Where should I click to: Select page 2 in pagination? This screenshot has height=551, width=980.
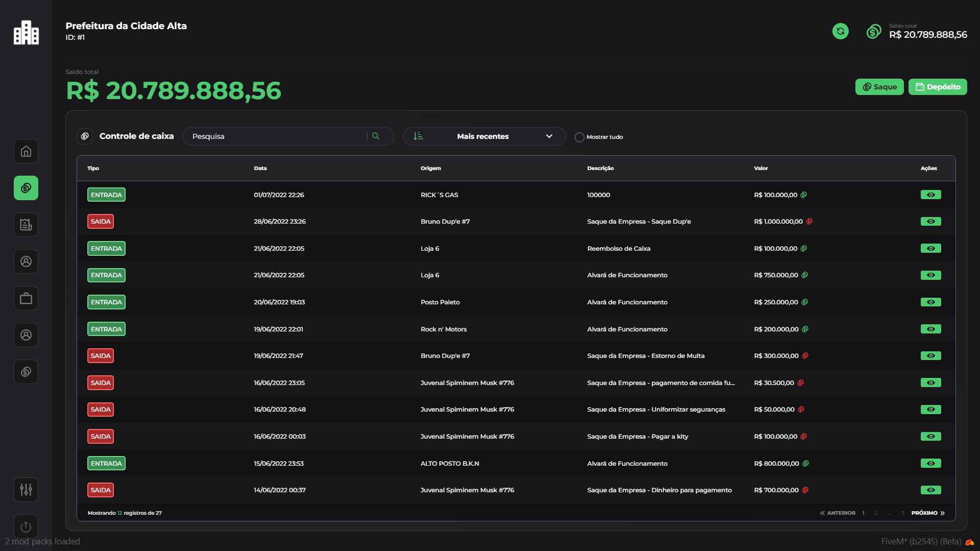pyautogui.click(x=876, y=513)
